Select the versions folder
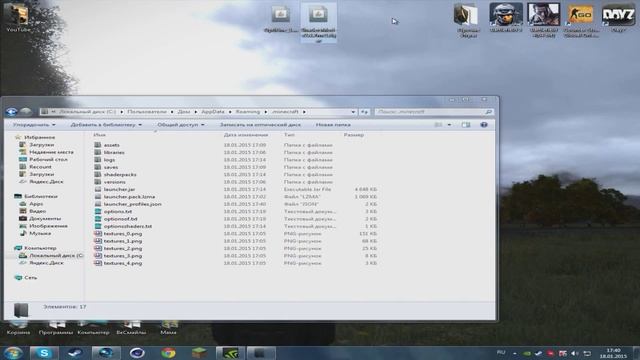 point(114,182)
